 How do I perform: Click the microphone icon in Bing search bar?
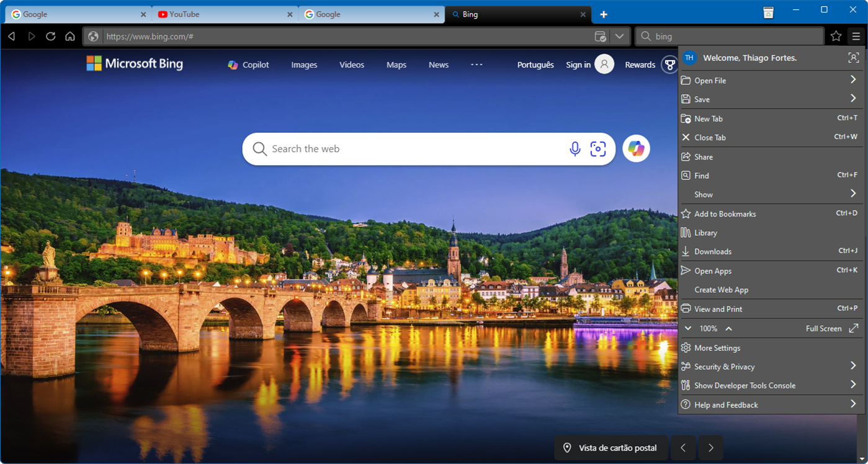tap(575, 148)
